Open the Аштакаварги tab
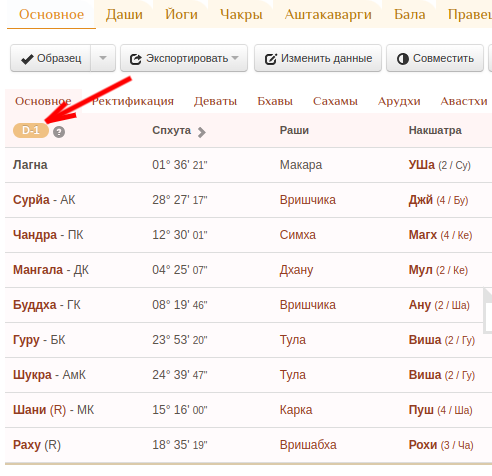 328,14
